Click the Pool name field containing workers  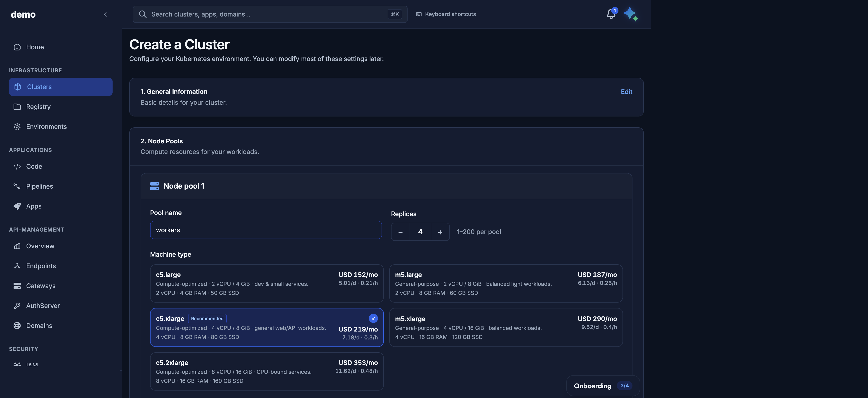click(266, 230)
